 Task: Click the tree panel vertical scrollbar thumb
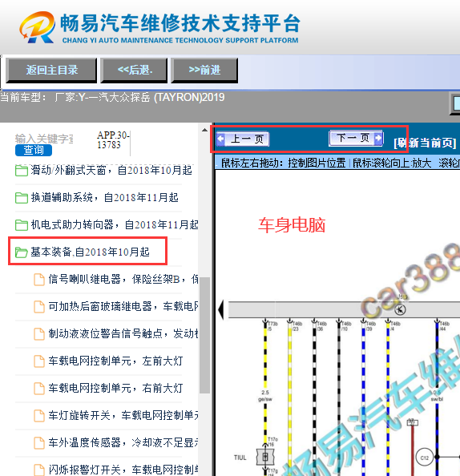tap(204, 335)
